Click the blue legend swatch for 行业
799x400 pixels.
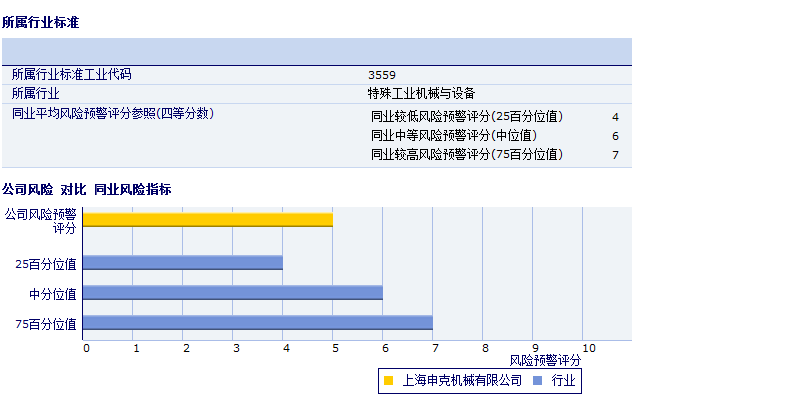click(537, 381)
